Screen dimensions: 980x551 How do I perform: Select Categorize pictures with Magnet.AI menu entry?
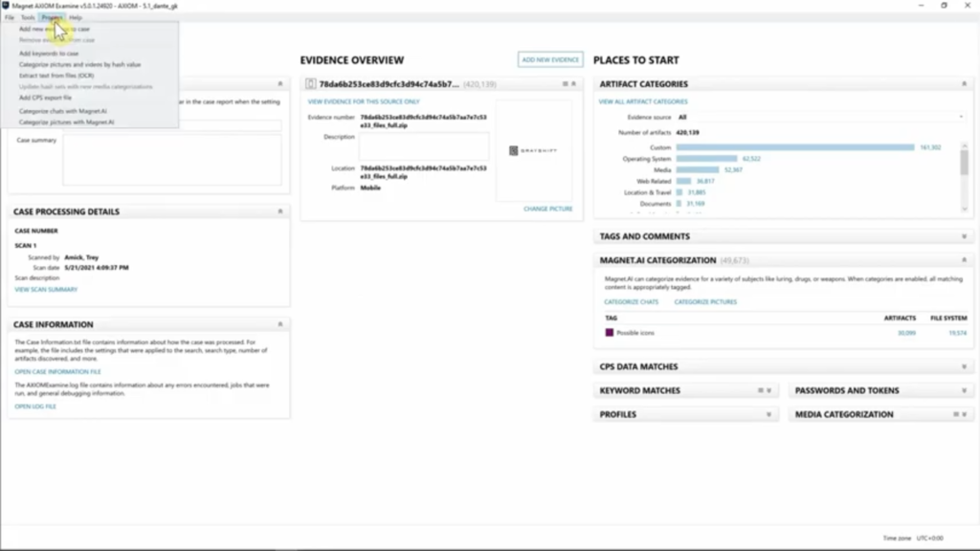click(66, 122)
